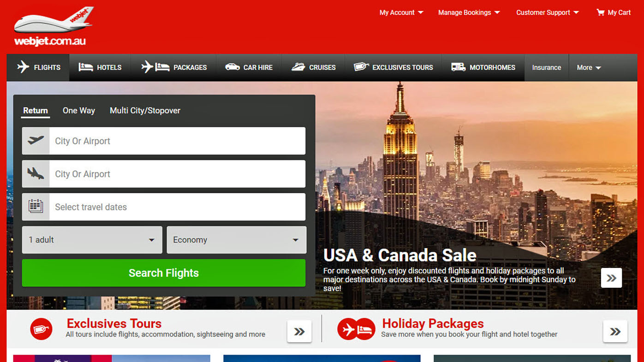This screenshot has height=362, width=644.
Task: Open the Car Hire navigation tab
Action: (249, 67)
